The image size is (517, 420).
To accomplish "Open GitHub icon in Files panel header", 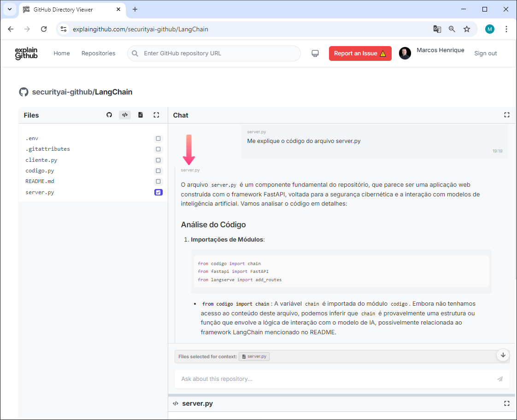I will [109, 115].
